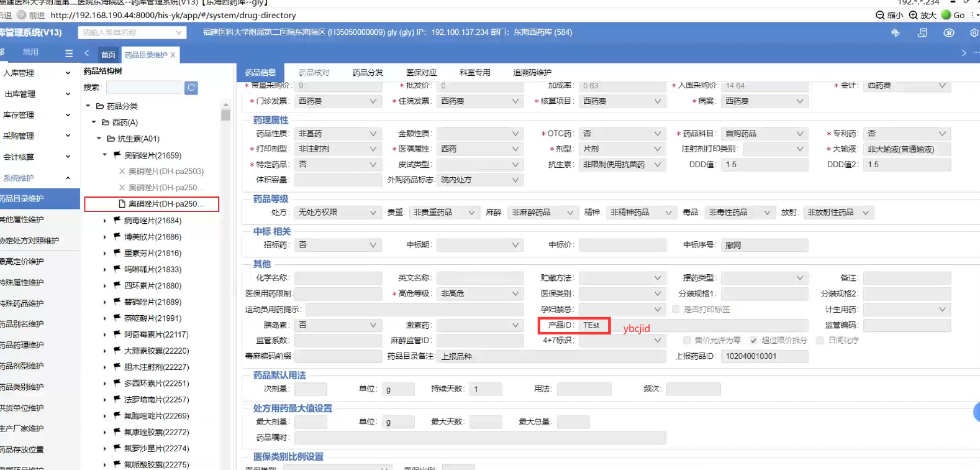
Task: Open 最高定价维护 in the sidebar
Action: click(22, 261)
